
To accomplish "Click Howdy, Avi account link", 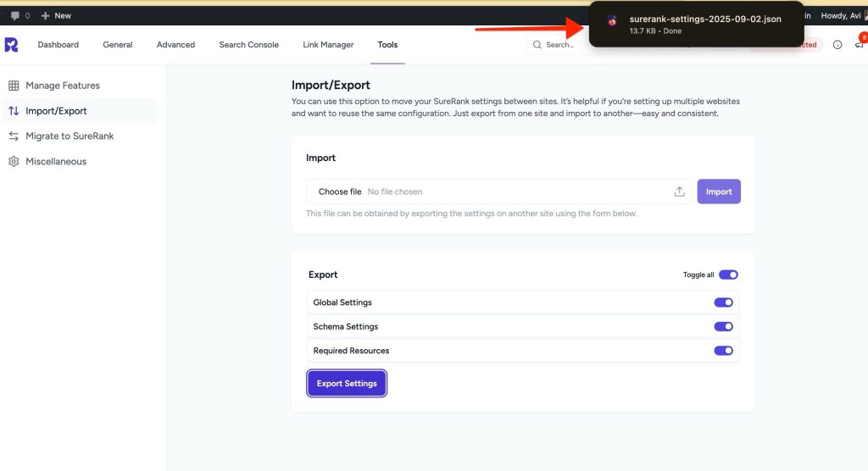I will tap(842, 15).
